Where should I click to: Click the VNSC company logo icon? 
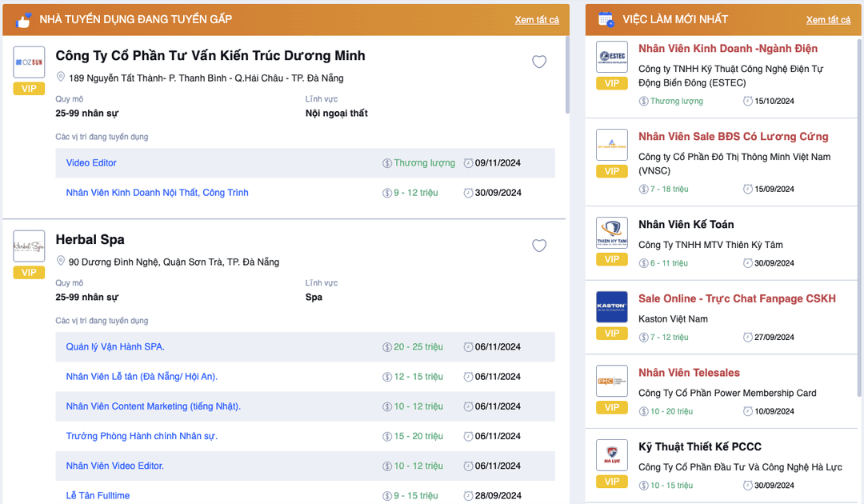click(612, 144)
